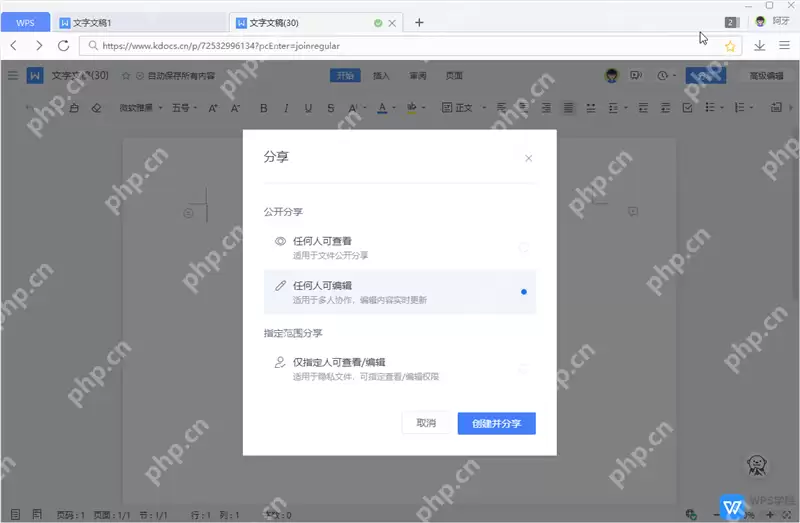Viewport: 800px width, 523px height.
Task: Apply the font color A swatch
Action: (382, 108)
